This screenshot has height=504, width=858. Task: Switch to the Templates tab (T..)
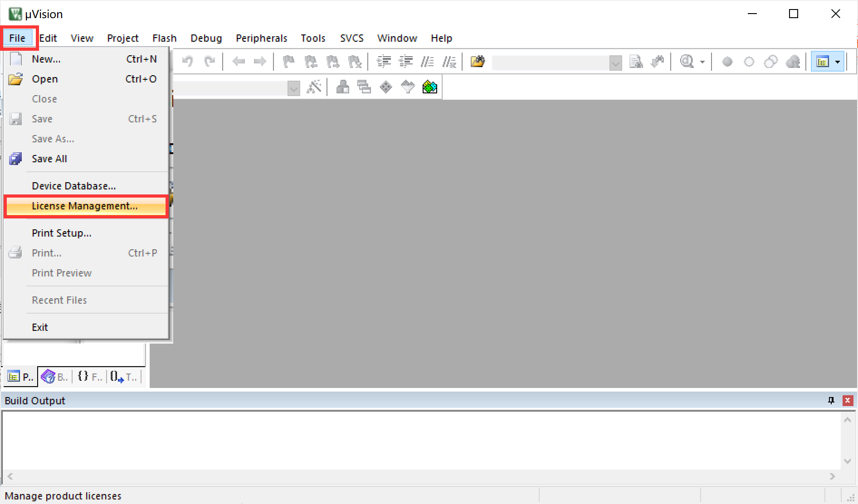124,377
